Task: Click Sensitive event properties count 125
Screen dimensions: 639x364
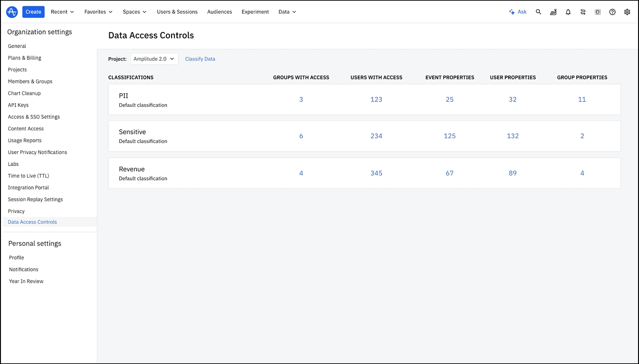Action: tap(450, 136)
